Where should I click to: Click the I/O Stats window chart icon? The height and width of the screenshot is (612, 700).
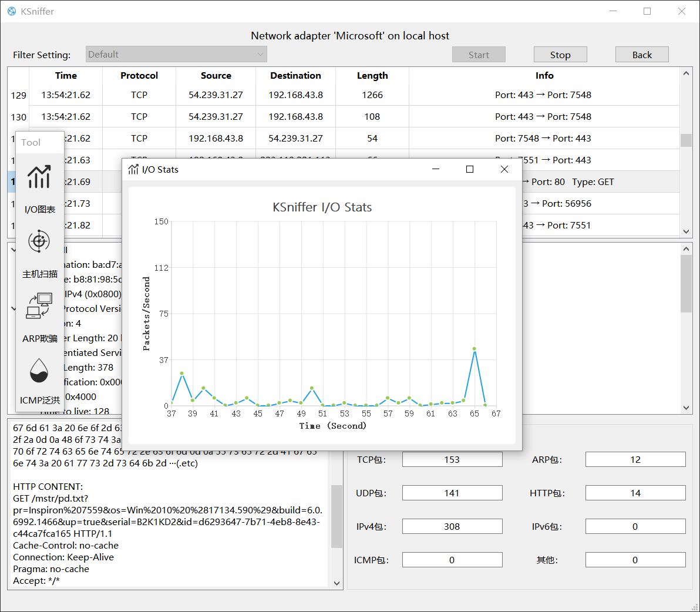point(133,169)
